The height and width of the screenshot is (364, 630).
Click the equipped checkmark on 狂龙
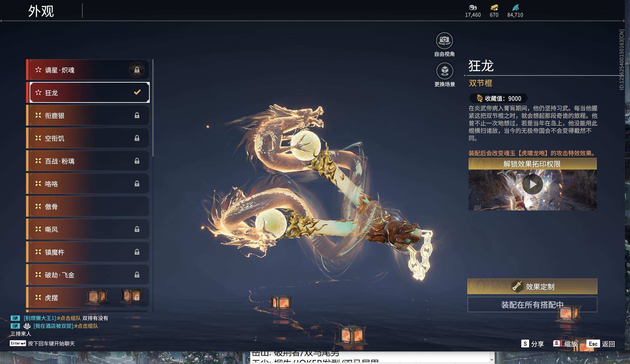tap(137, 92)
